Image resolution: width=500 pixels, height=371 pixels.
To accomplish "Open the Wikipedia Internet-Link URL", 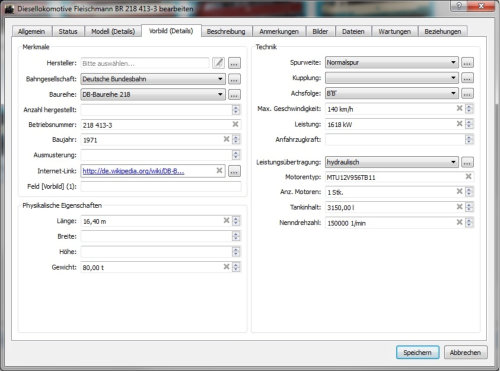I will coord(133,171).
